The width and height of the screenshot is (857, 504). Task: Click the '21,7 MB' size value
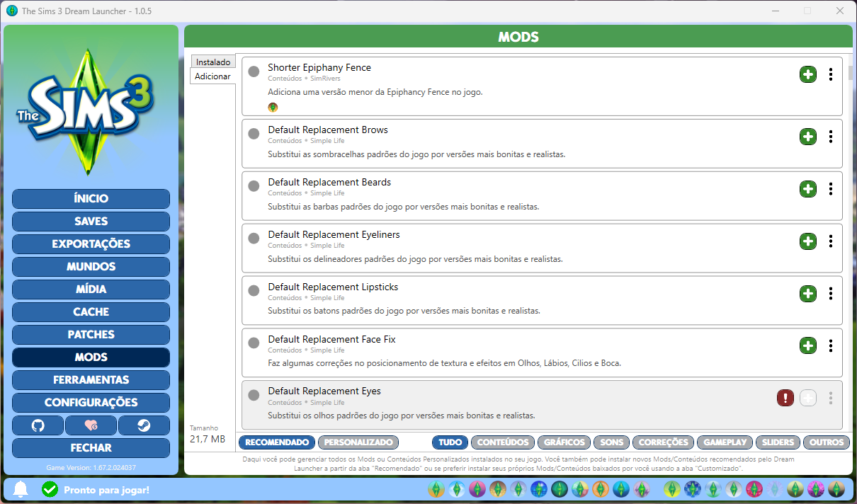pos(208,440)
